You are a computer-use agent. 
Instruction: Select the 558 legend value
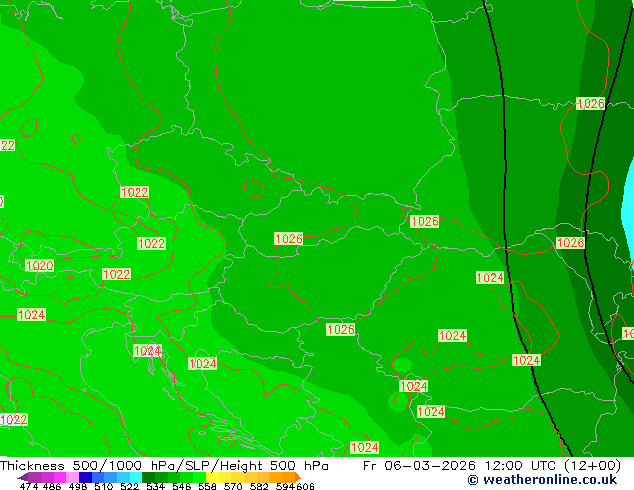(207, 486)
